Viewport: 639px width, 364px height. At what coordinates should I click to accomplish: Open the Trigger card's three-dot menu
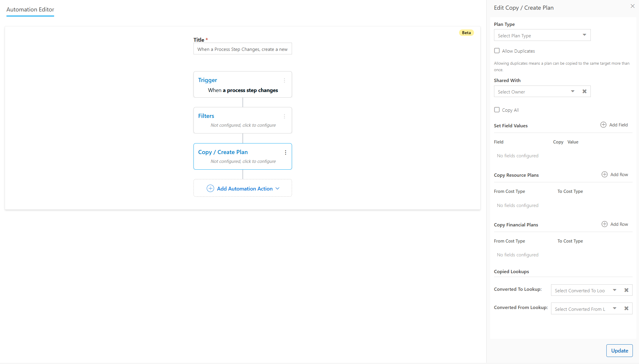[284, 80]
